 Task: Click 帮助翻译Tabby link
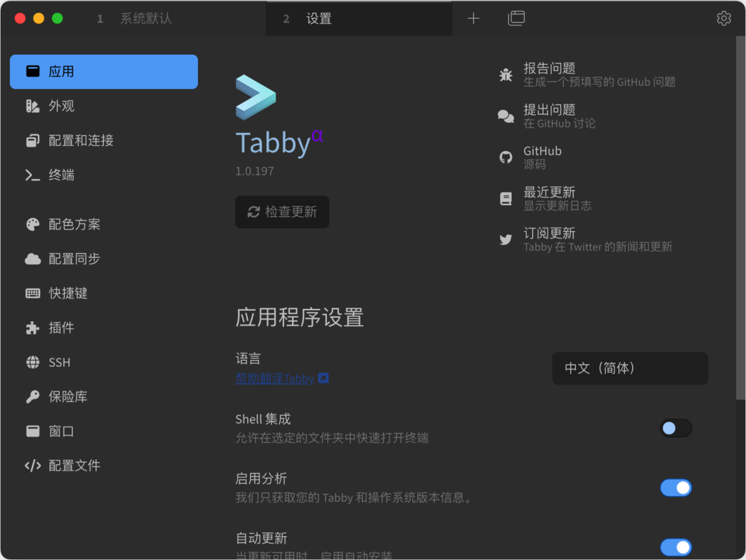(x=275, y=379)
